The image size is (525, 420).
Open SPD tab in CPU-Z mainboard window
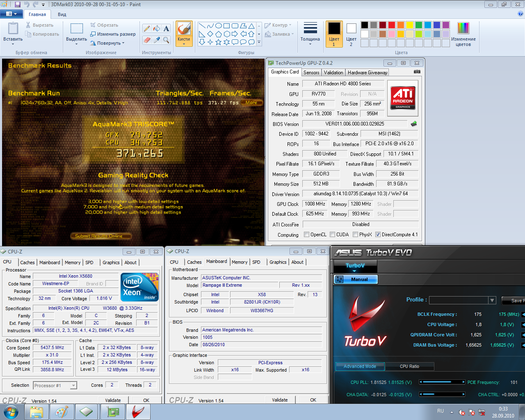click(256, 262)
